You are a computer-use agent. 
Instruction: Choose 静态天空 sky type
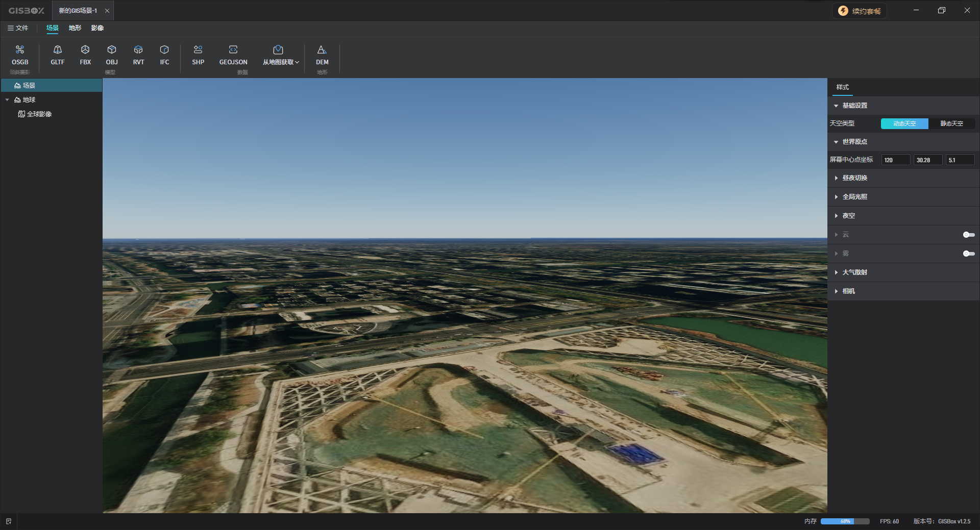[952, 123]
